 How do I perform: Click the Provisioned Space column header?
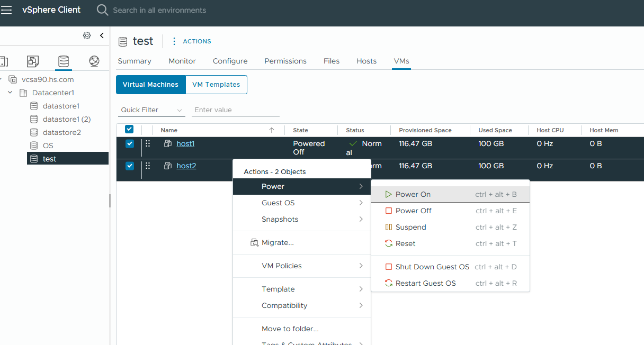(425, 130)
